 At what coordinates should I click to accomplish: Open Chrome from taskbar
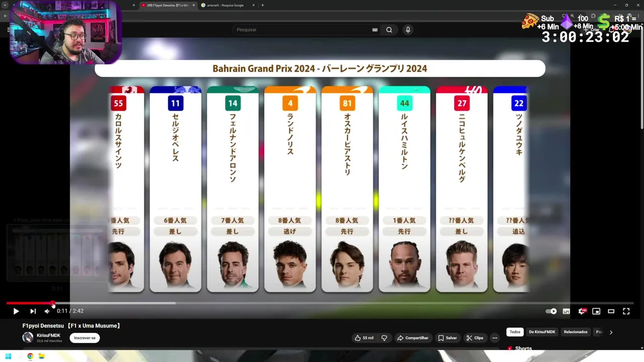click(x=30, y=356)
